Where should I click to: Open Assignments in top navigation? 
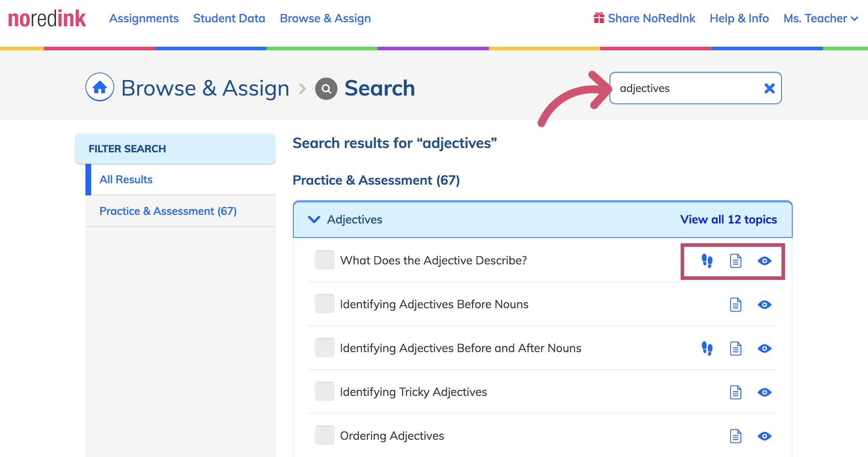144,18
